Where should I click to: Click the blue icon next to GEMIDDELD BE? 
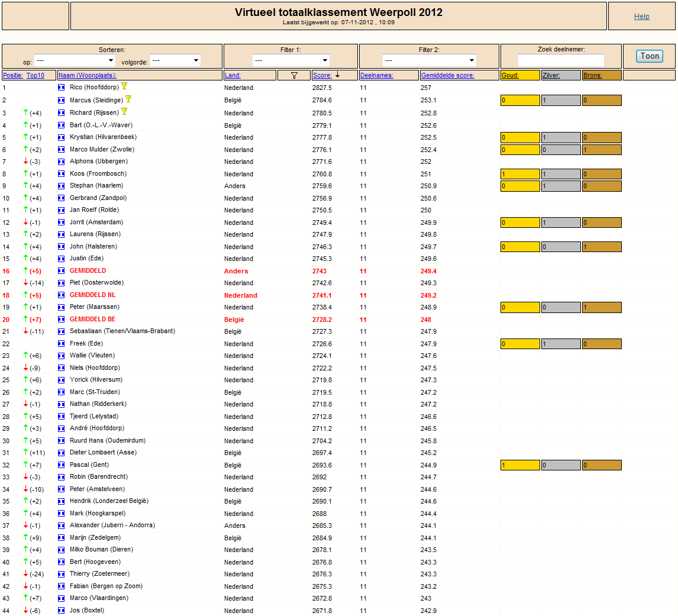62,320
